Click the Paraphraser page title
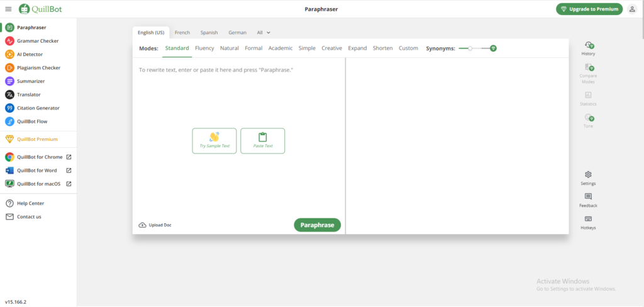The image size is (644, 307). (x=321, y=9)
